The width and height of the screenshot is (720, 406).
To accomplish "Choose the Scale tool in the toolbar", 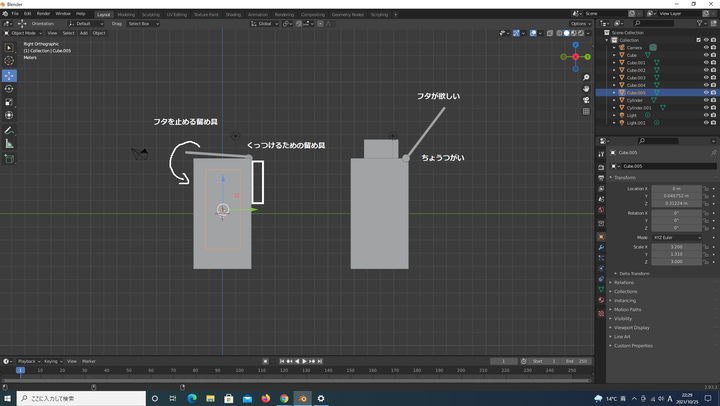I will [x=9, y=102].
